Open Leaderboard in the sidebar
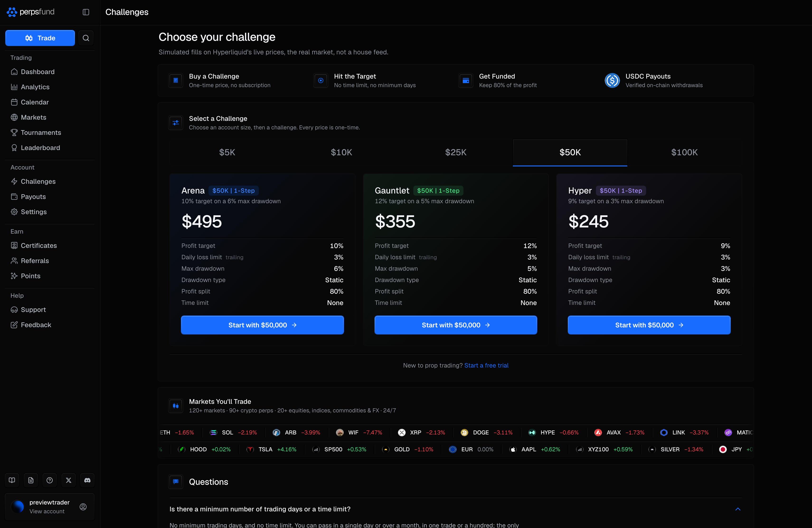 [49, 148]
